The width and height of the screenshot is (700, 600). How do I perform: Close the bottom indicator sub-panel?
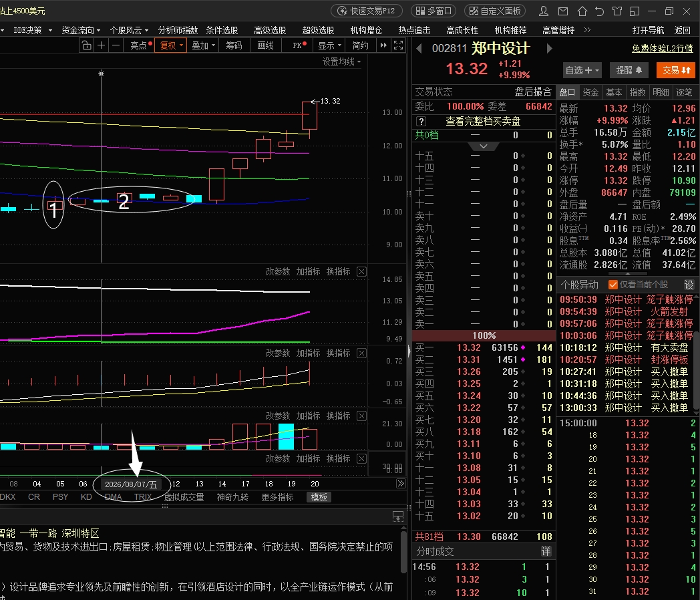[x=362, y=459]
